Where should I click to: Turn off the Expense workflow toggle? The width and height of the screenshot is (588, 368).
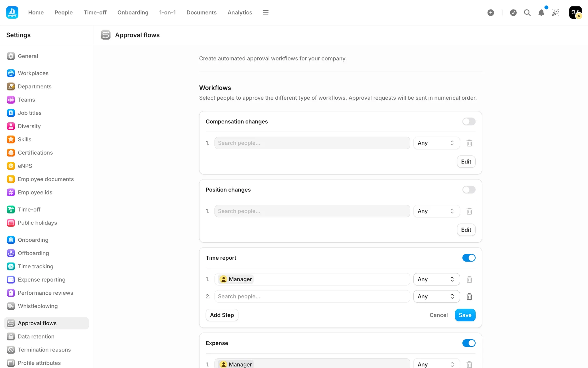tap(469, 343)
